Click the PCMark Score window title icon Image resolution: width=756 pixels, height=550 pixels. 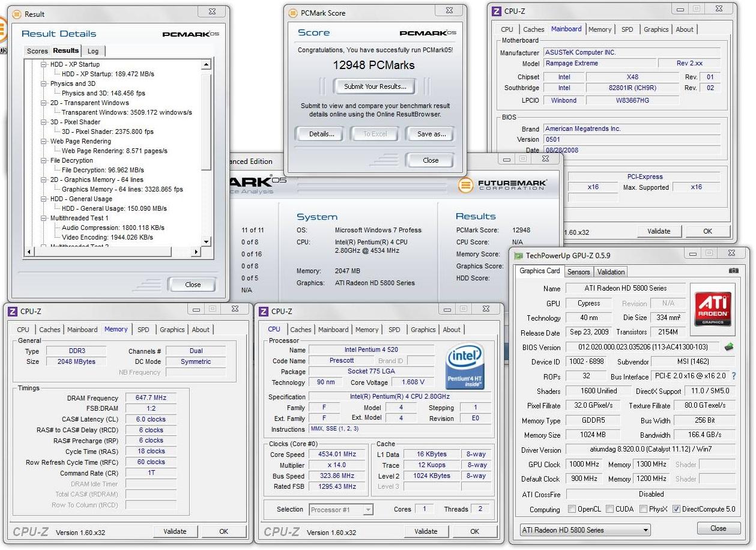[292, 13]
